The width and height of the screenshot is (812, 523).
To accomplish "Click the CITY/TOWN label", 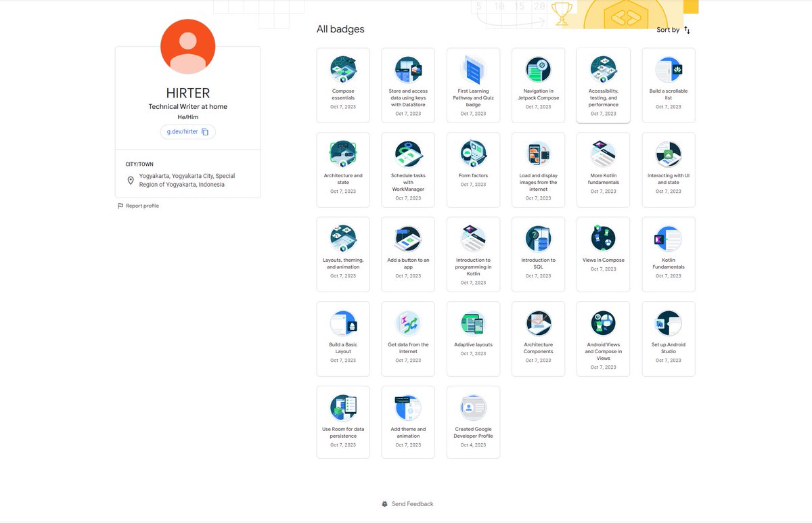I will coord(139,164).
